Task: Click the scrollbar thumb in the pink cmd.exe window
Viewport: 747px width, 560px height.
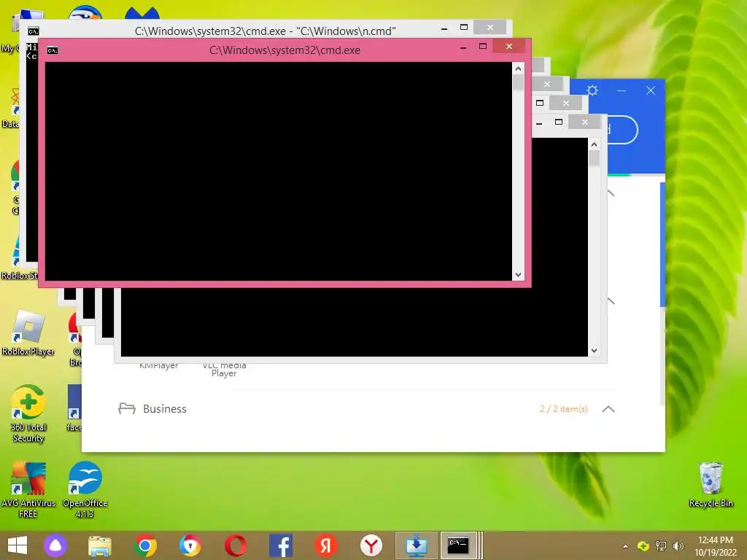Action: click(x=519, y=83)
